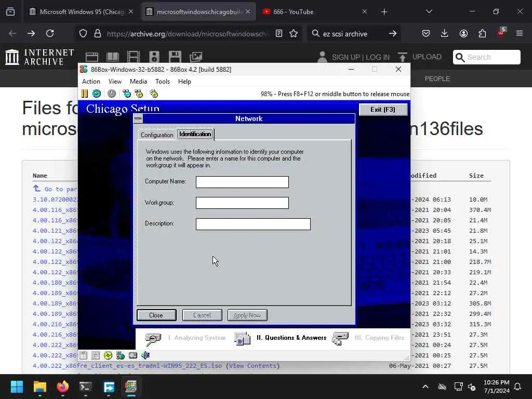Go forward in Firefox history

(31, 33)
